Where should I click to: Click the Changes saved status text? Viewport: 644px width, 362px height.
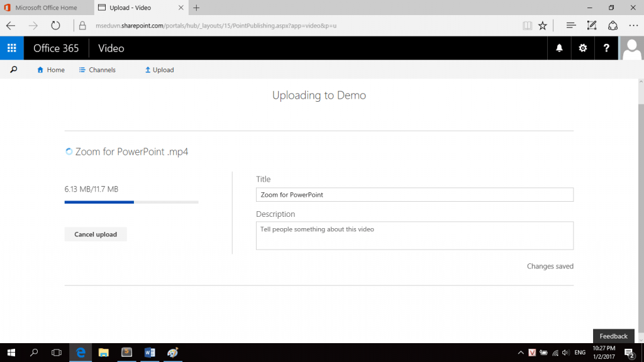tap(550, 266)
